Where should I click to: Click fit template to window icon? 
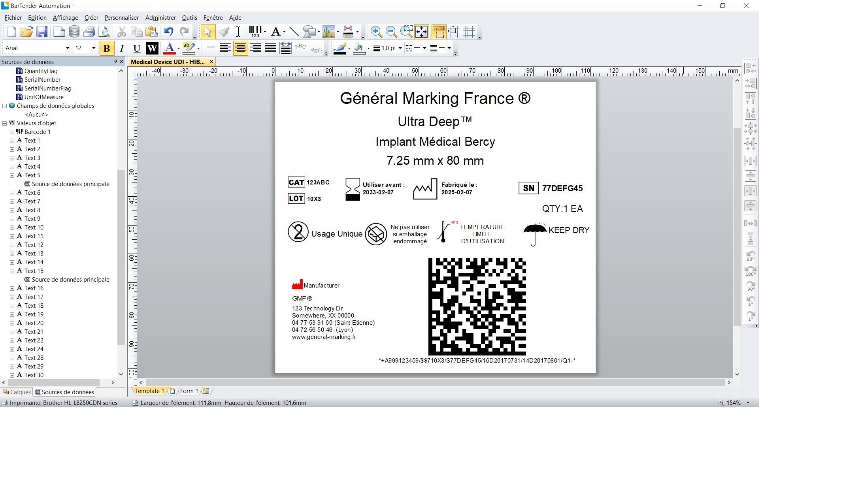[422, 32]
